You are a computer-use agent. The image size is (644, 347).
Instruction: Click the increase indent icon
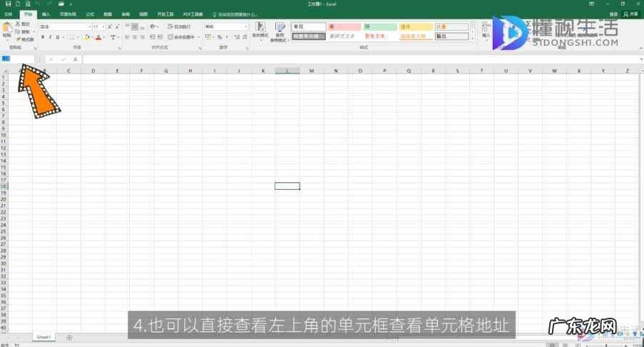[x=160, y=37]
